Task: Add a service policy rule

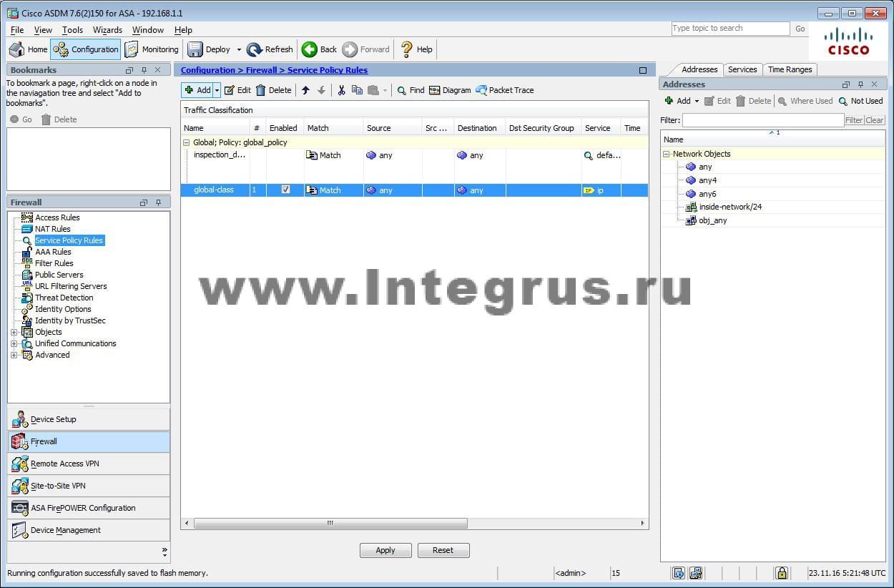Action: pyautogui.click(x=198, y=90)
